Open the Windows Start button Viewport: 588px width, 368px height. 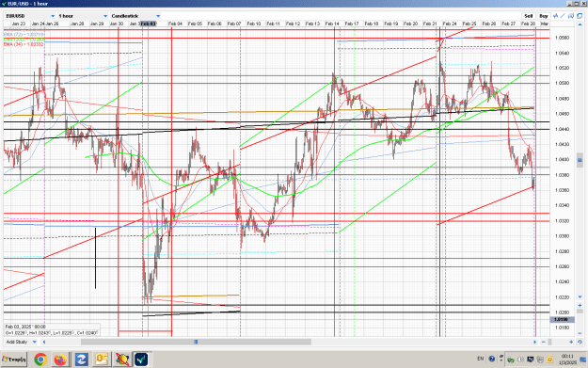[x=13, y=360]
